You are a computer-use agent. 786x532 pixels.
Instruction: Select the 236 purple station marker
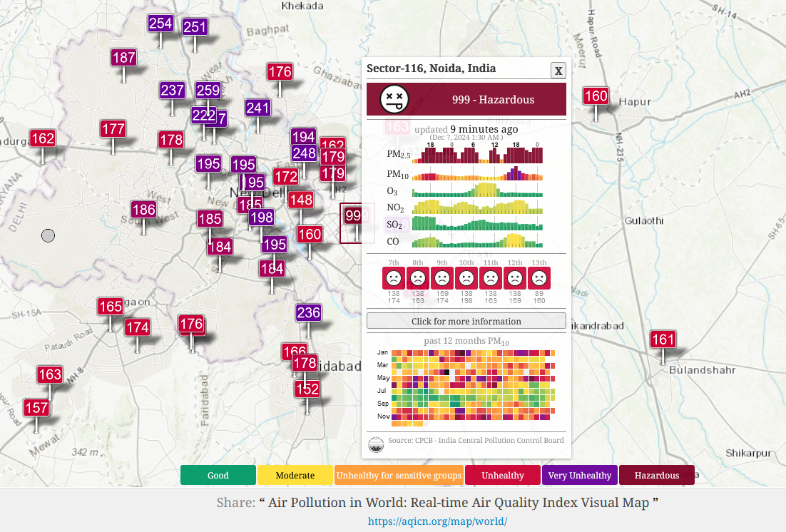click(x=308, y=313)
